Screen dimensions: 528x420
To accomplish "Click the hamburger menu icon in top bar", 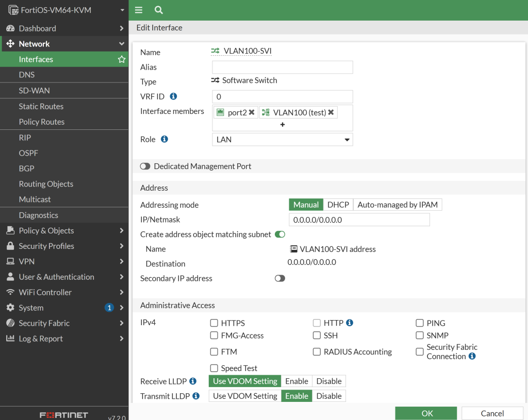I will point(139,10).
